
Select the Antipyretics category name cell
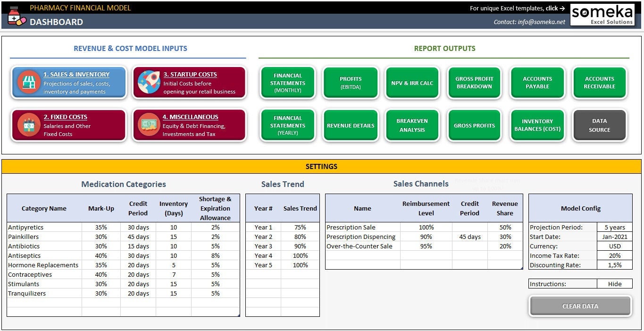click(44, 227)
